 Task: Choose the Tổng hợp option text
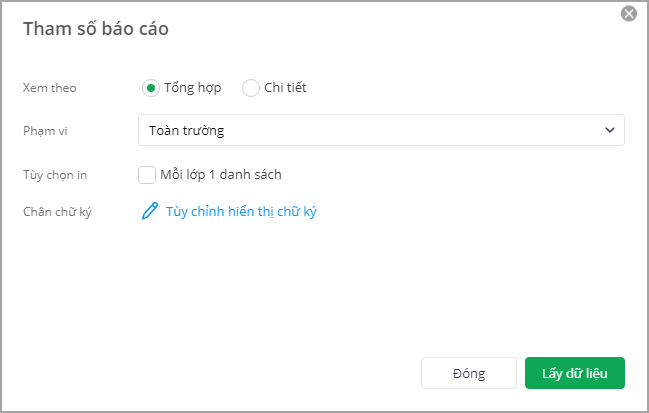click(193, 87)
